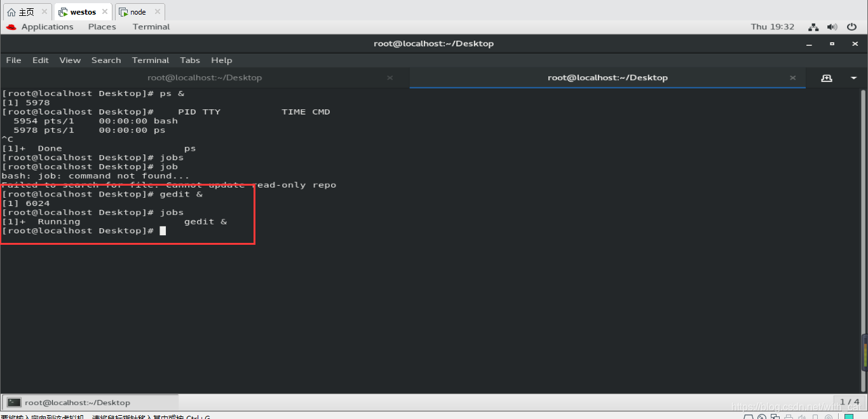Screen dimensions: 868x419
Task: Click the prompt line with 'gedit &' command
Action: 102,194
